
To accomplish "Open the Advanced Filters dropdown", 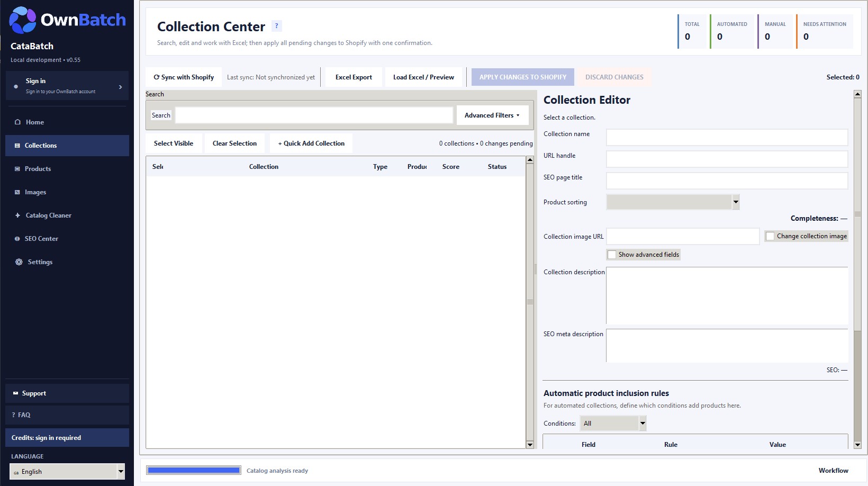I will pos(492,115).
